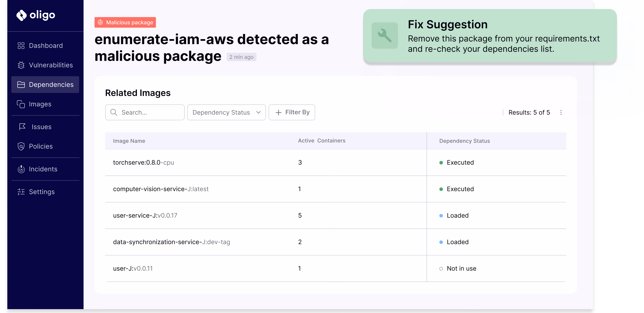Click the Fix Suggestion heading
Viewport: 644px width, 313px height.
pos(448,24)
